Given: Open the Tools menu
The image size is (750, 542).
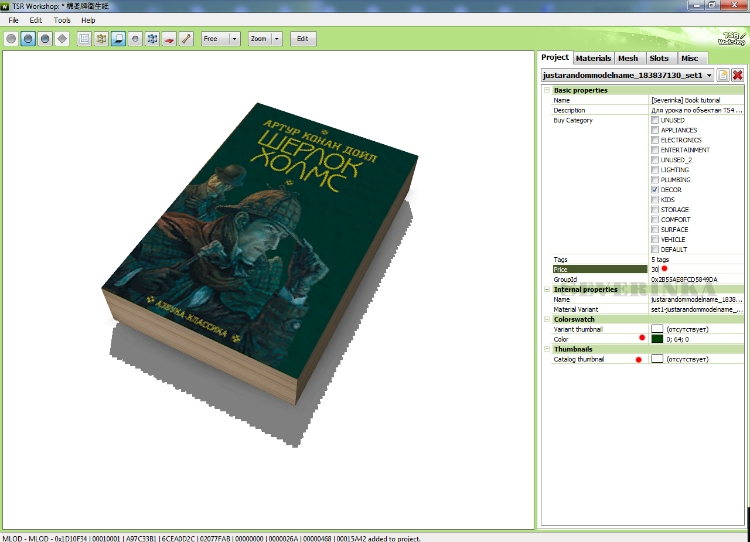Looking at the screenshot, I should coord(62,20).
